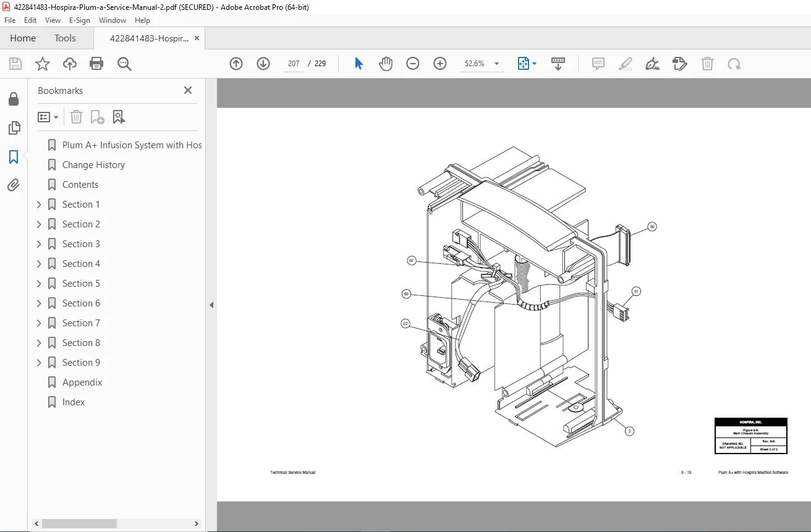Open the Edit menu

pos(30,20)
